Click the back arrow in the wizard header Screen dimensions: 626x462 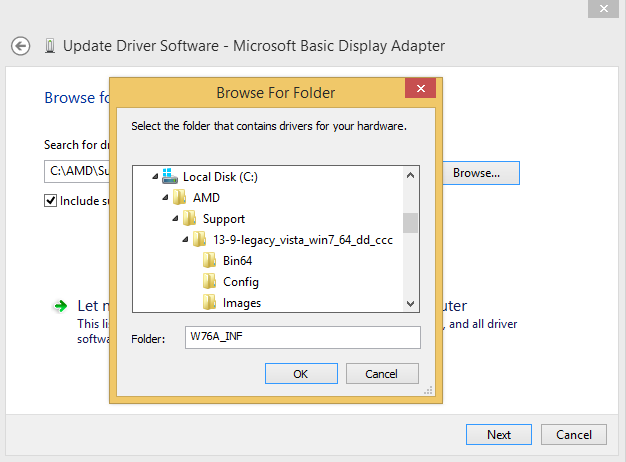coord(21,46)
